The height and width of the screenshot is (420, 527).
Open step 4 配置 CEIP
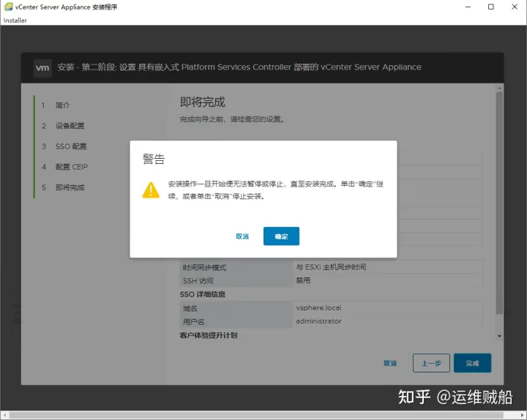71,167
